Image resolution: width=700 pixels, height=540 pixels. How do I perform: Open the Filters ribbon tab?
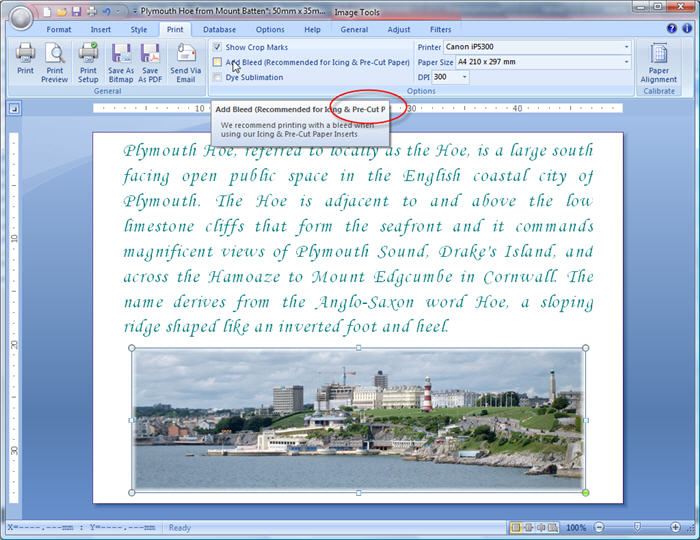pyautogui.click(x=441, y=30)
